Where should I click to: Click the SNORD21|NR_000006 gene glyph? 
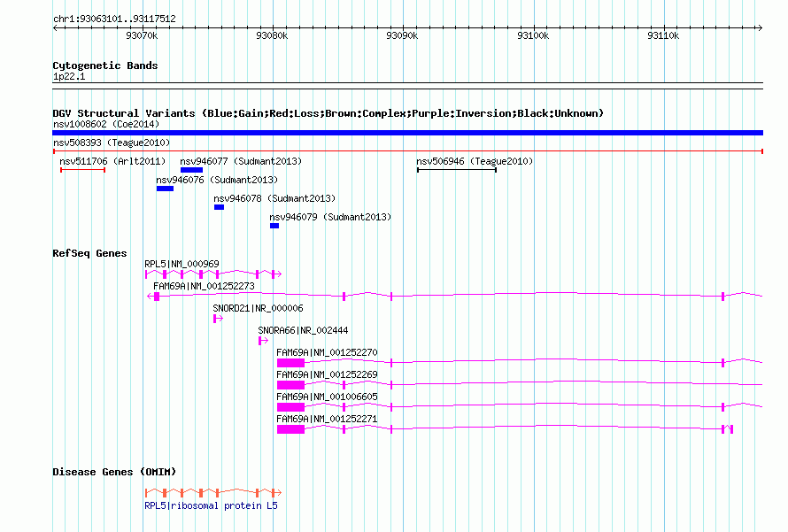(x=218, y=319)
